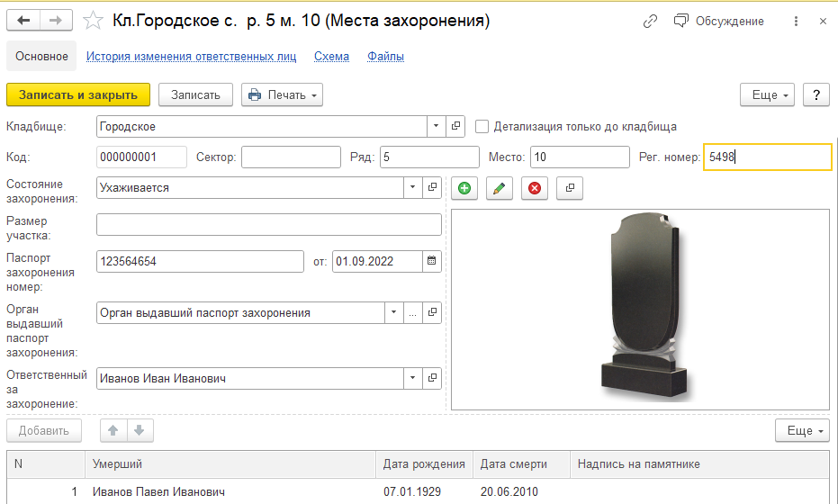The width and height of the screenshot is (838, 504).
Task: Open the Печать dropdown menu
Action: click(x=283, y=94)
